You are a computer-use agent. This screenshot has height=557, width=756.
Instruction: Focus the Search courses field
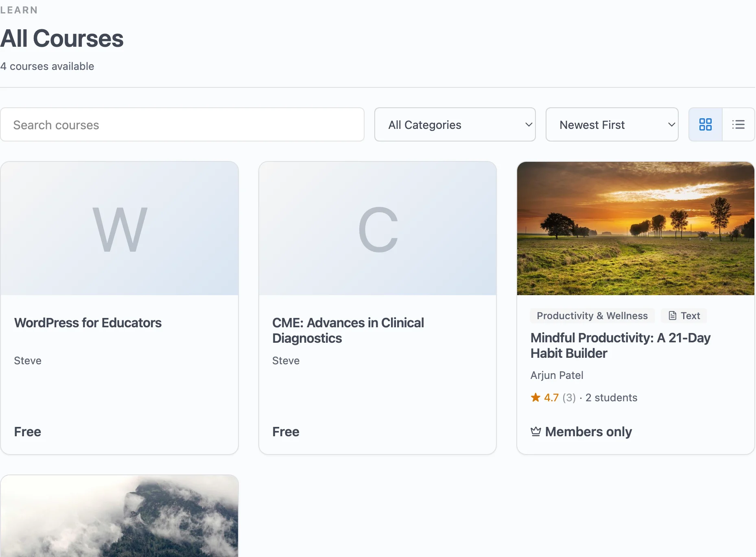click(182, 124)
